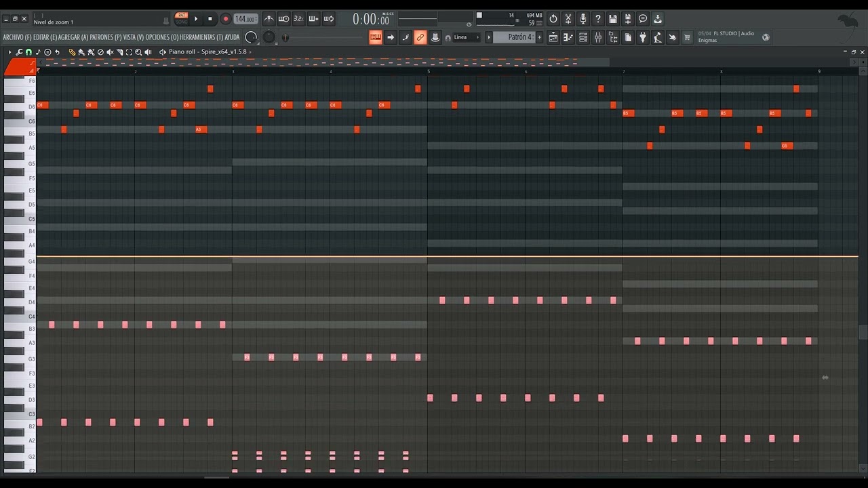Open the Playlist view icon
This screenshot has height=488, width=868.
click(553, 38)
